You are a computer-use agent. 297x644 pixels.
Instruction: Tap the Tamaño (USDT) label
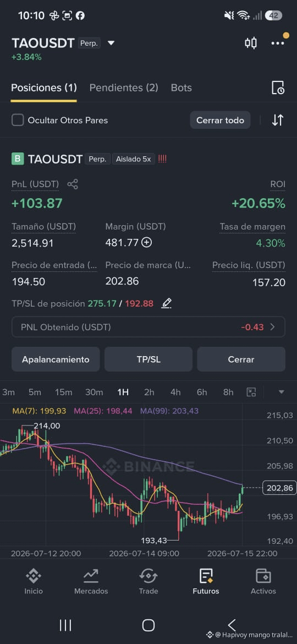pyautogui.click(x=43, y=227)
